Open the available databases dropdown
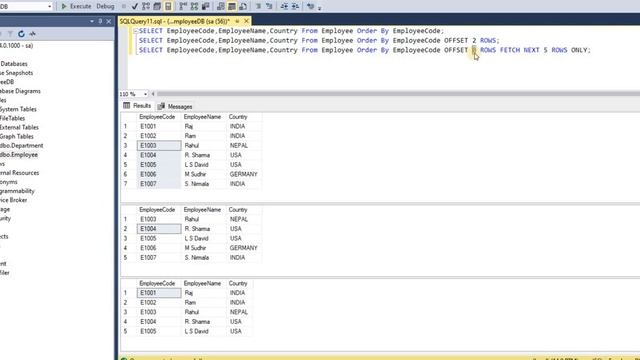The image size is (640, 360). [49, 7]
